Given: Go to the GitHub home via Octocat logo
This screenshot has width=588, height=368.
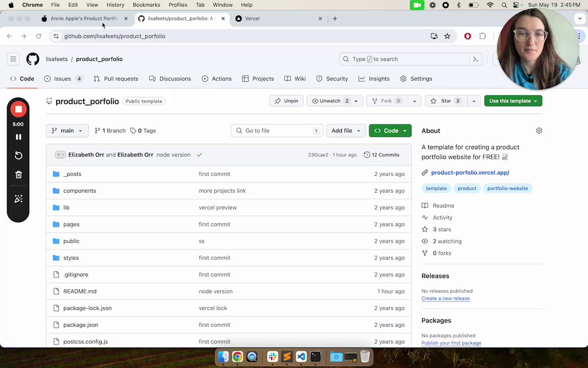Looking at the screenshot, I should [x=33, y=59].
